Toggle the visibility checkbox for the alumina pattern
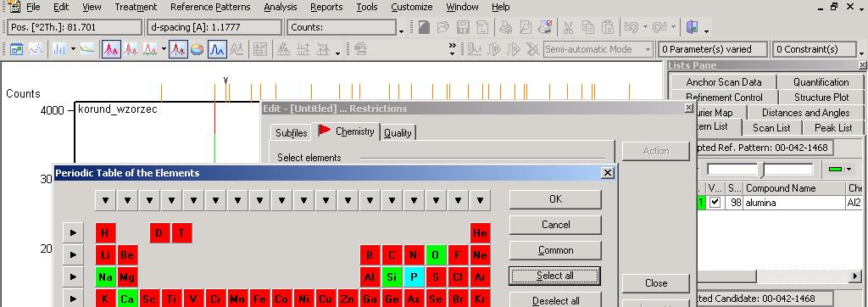Screen dimensions: 868x307 click(715, 203)
